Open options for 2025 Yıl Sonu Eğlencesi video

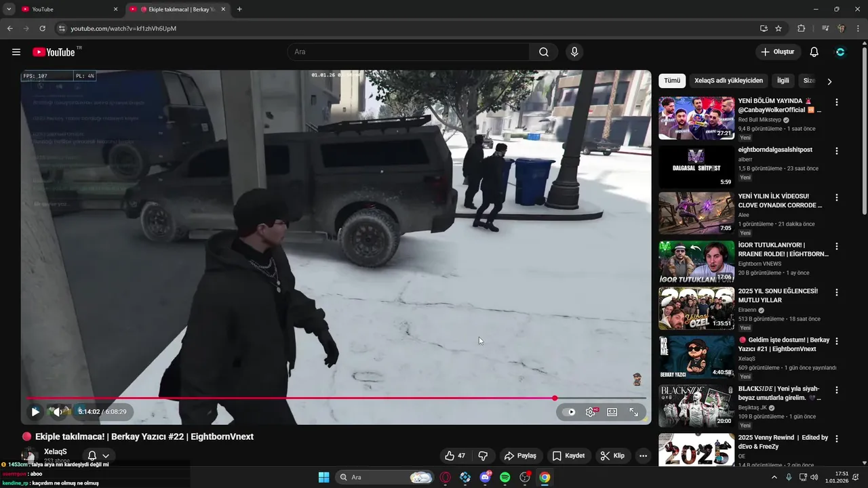(836, 293)
